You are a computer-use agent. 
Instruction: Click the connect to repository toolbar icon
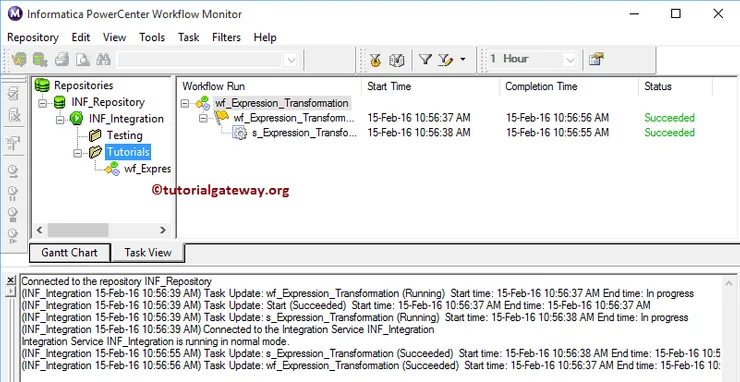tap(19, 59)
